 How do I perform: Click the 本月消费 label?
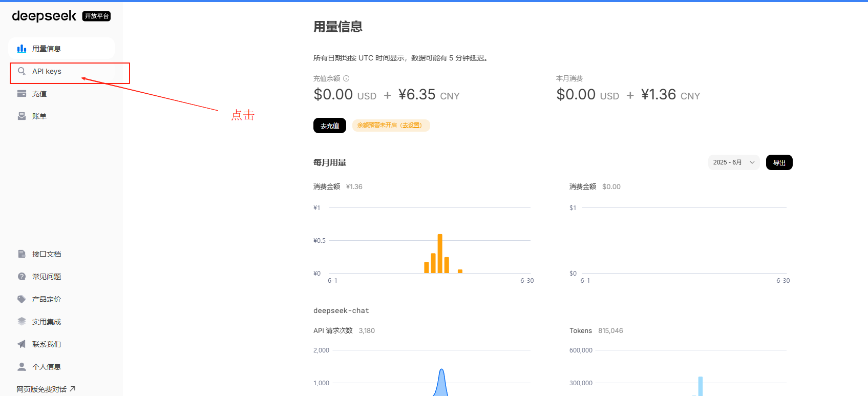[569, 78]
